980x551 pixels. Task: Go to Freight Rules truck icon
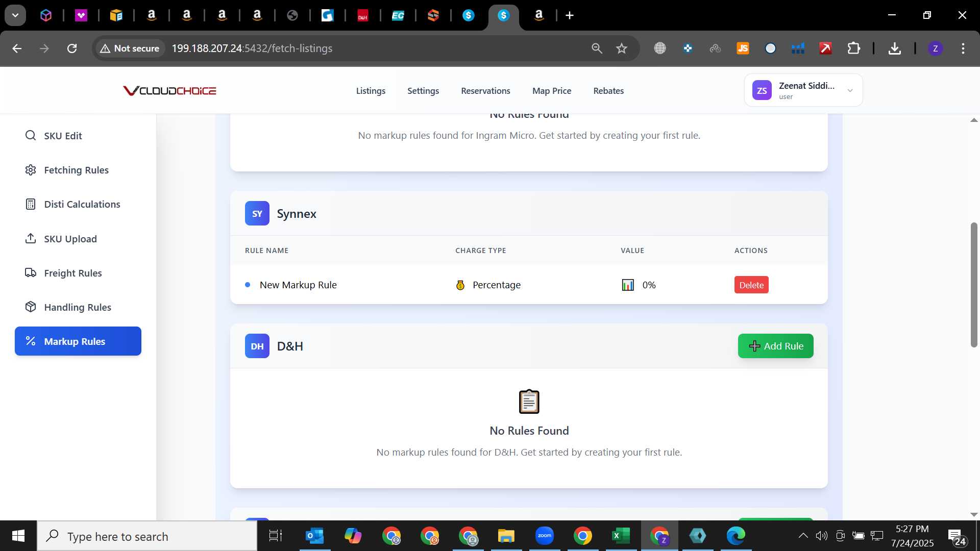tap(31, 273)
